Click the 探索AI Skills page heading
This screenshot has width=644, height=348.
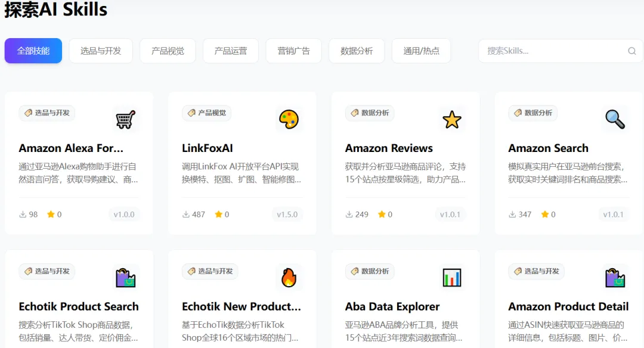(56, 9)
